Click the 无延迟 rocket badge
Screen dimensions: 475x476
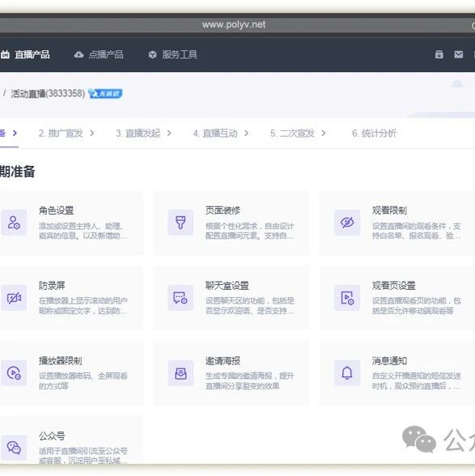105,94
